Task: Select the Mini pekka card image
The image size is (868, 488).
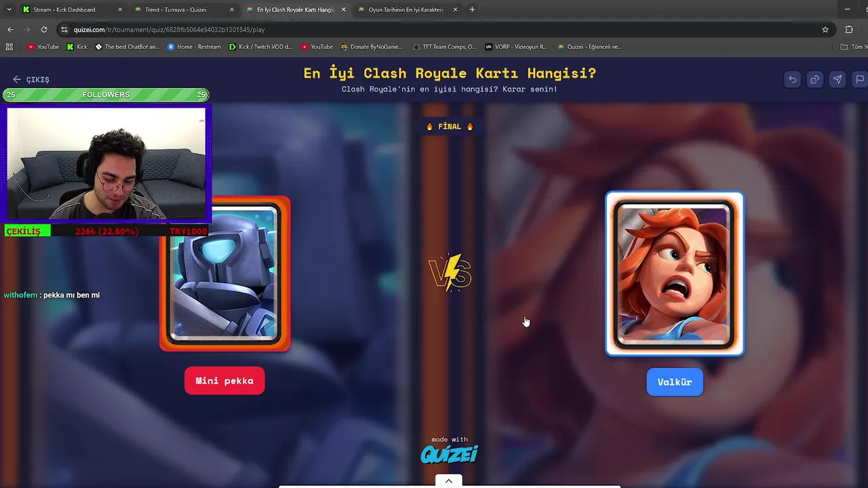Action: coord(224,274)
